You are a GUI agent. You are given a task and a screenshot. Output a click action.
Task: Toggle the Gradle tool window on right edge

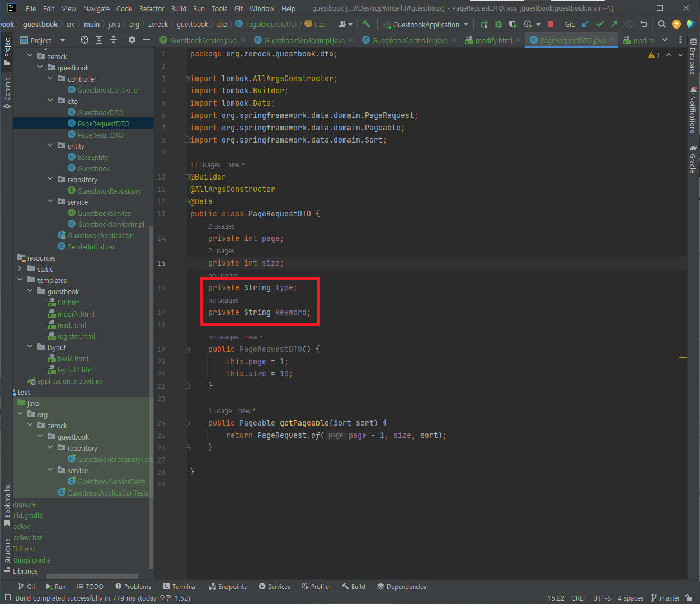pyautogui.click(x=693, y=160)
